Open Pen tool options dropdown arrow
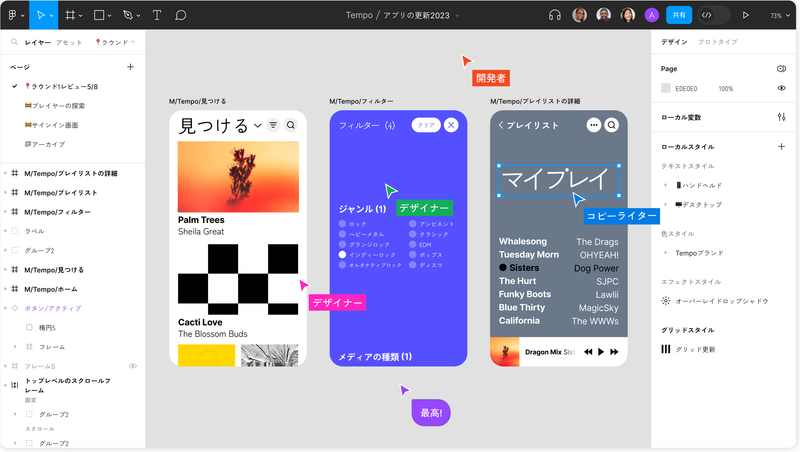 coord(138,16)
